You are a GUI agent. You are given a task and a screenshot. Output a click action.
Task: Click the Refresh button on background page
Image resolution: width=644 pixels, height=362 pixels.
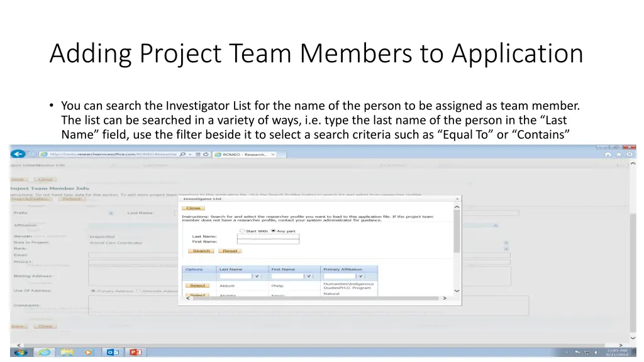(x=72, y=199)
